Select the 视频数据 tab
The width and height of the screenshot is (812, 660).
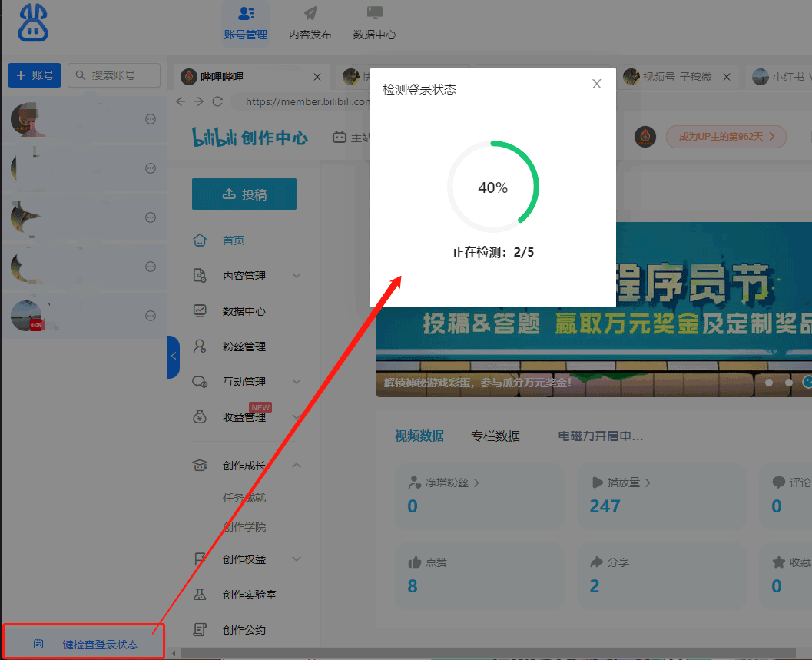(x=419, y=436)
